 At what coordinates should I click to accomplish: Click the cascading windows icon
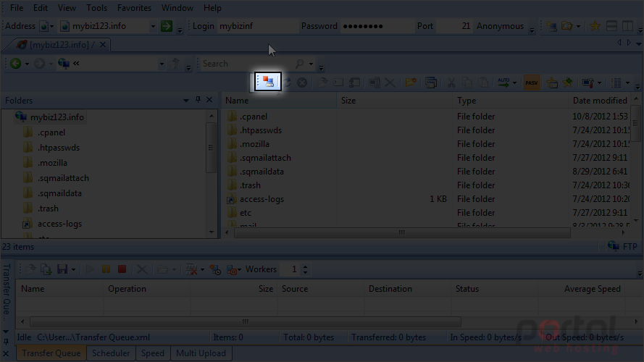point(431,83)
